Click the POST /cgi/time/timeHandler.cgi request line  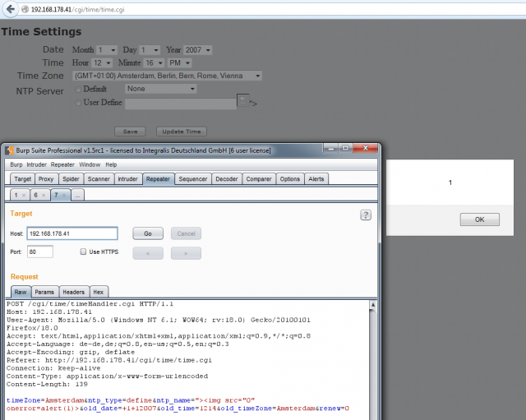pos(90,304)
